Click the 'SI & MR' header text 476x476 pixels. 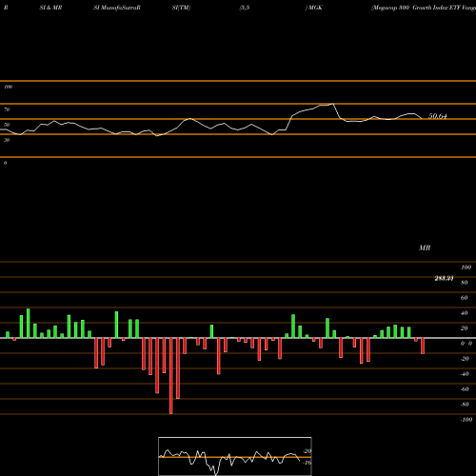[50, 8]
